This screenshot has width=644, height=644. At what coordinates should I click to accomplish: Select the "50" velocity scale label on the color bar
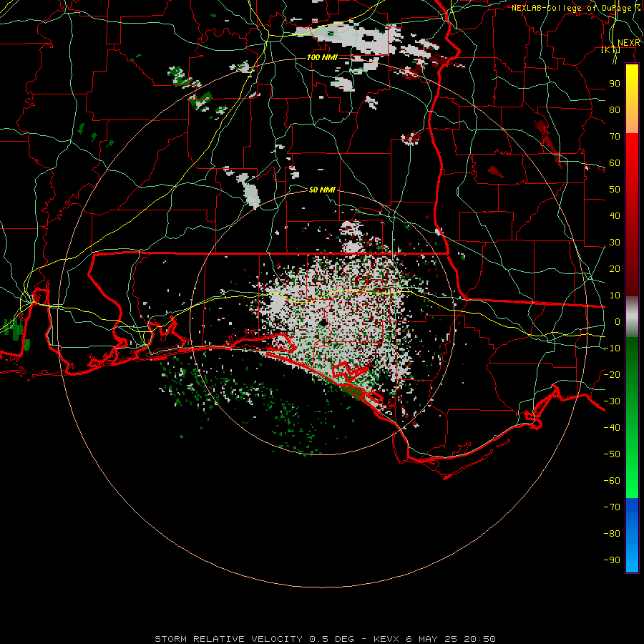click(615, 190)
